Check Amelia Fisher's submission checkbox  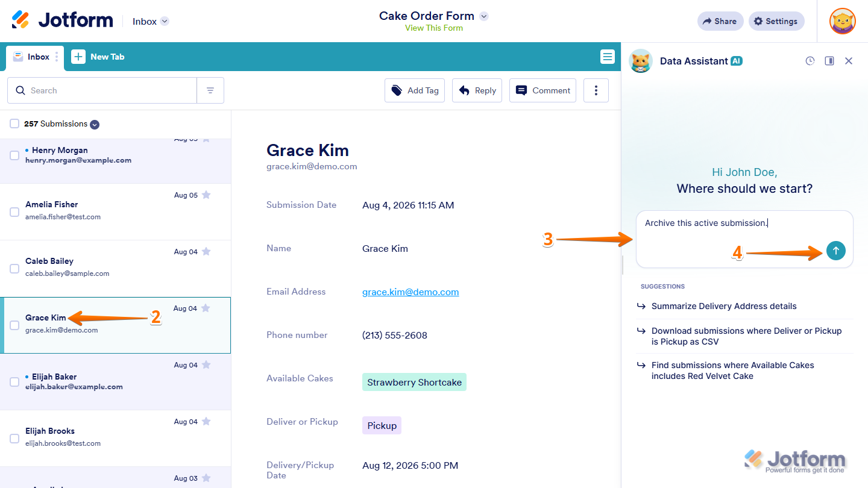pyautogui.click(x=14, y=212)
